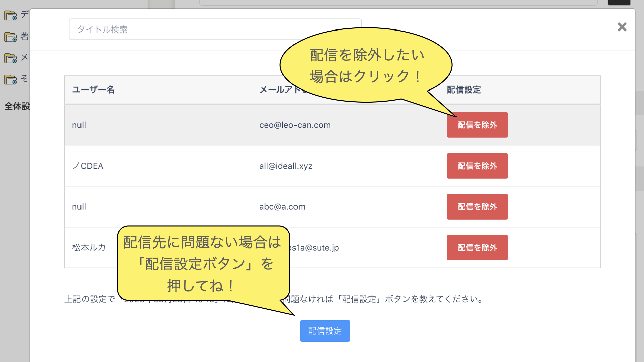This screenshot has height=362, width=644.
Task: Exclude ceo@leo-can.com from delivery
Action: (x=477, y=125)
